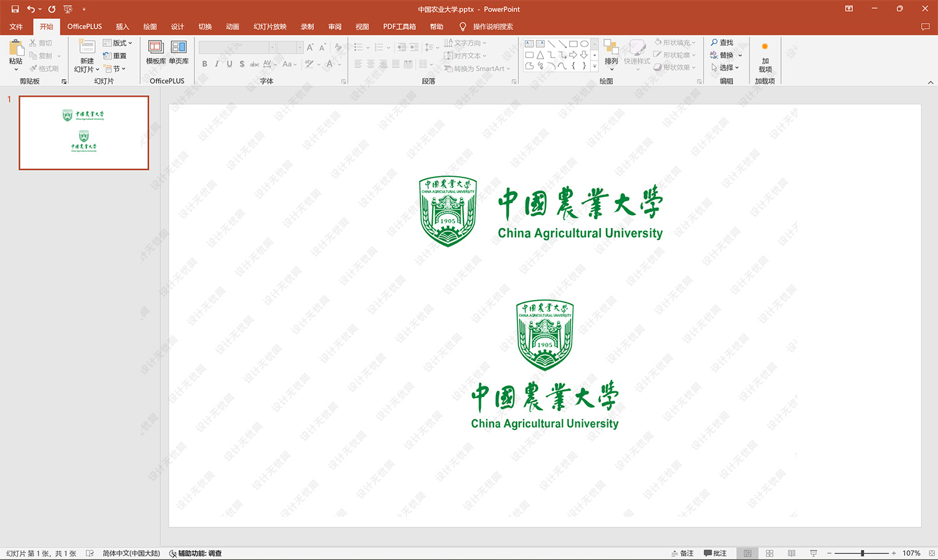Open the comments pane icon at top right

[x=925, y=26]
